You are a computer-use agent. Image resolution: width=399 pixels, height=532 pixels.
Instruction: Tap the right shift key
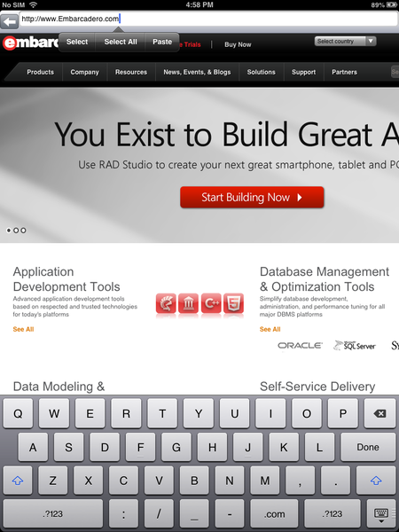(x=376, y=481)
